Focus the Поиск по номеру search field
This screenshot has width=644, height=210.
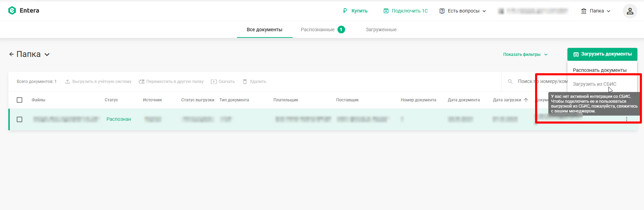point(542,82)
